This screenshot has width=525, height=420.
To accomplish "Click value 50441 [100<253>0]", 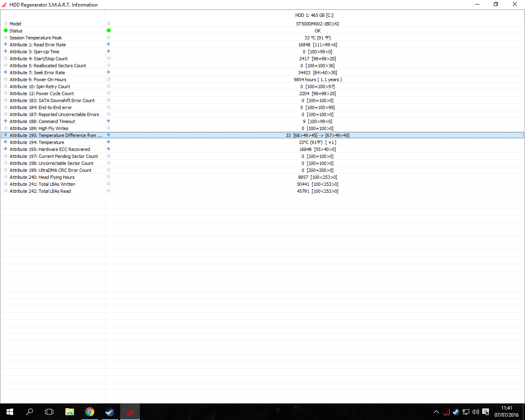I will (317, 184).
